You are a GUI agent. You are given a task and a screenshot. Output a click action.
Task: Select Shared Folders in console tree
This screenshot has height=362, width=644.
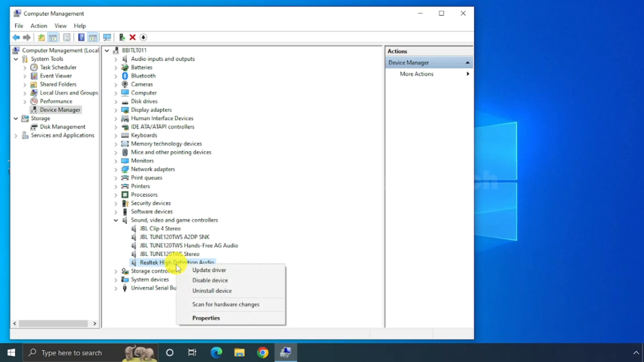coord(58,84)
